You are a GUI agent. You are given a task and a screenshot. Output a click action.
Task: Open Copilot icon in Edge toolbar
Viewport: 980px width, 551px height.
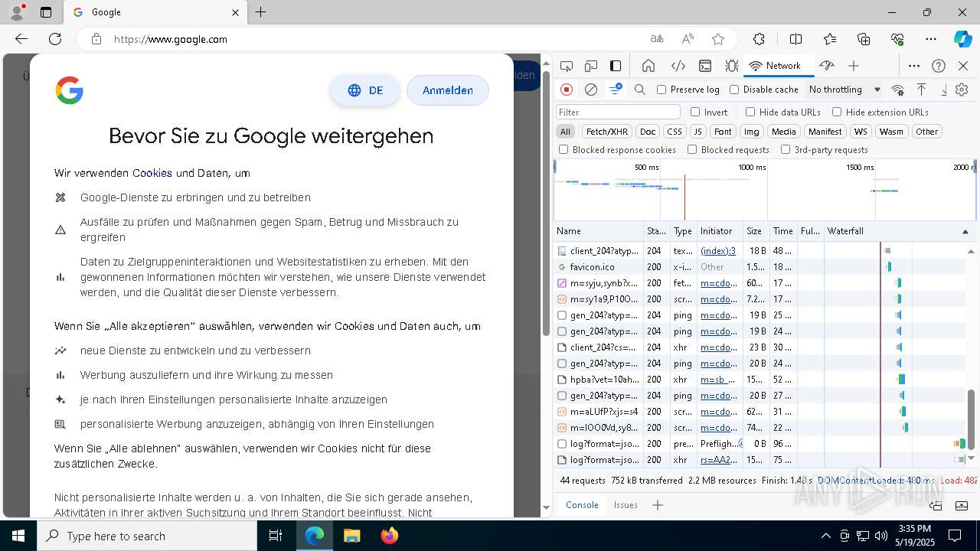click(x=962, y=39)
